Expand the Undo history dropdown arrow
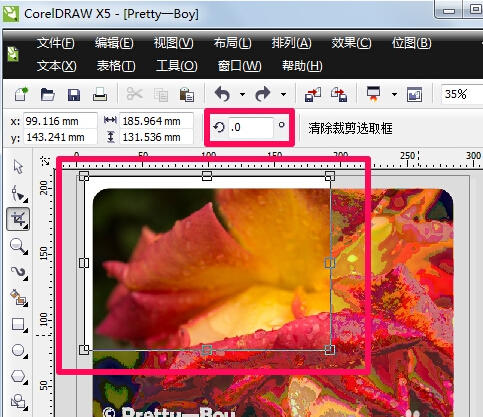 [242, 95]
